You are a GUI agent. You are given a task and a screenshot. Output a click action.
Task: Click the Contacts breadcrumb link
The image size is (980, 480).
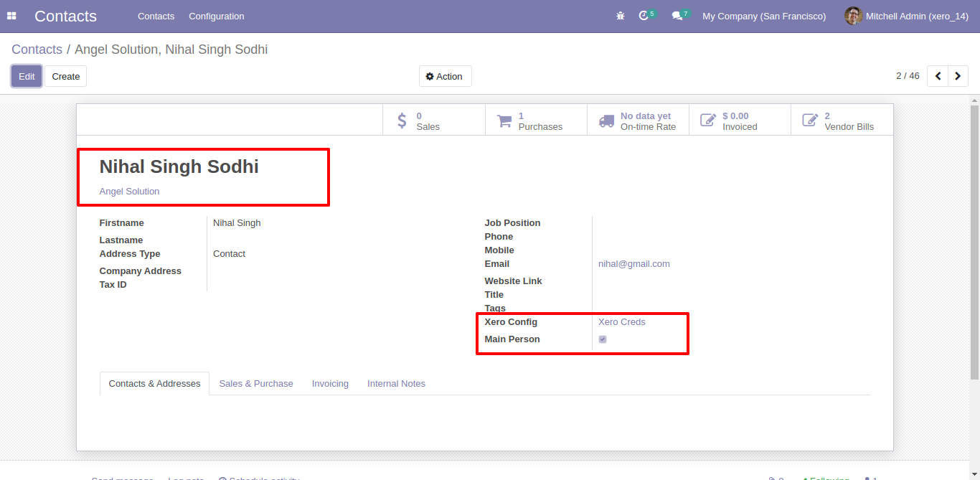pos(37,50)
